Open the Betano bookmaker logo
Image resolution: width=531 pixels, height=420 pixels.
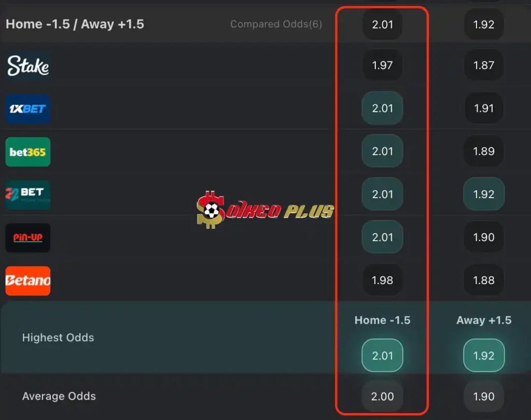coord(28,281)
